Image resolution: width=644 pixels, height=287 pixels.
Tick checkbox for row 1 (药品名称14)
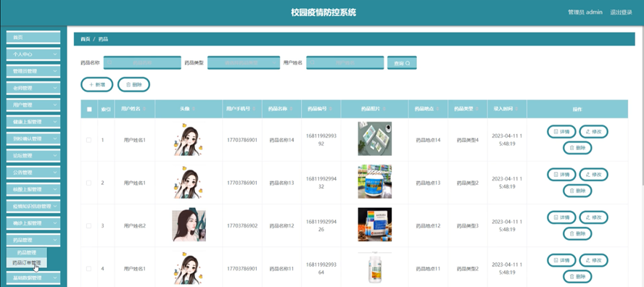pos(88,140)
